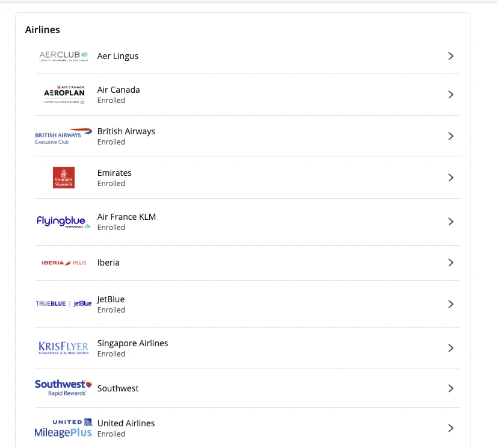Image resolution: width=497 pixels, height=448 pixels.
Task: Click the British Airways name link
Action: (126, 131)
